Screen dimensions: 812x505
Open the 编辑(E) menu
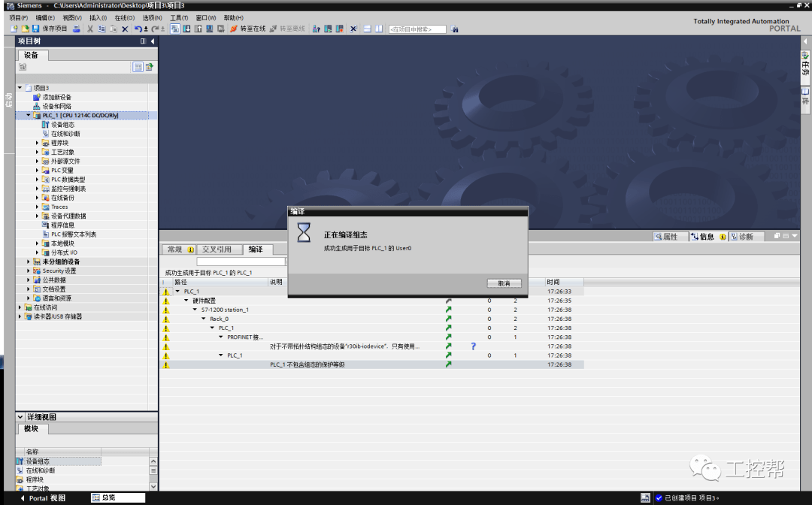[x=45, y=17]
